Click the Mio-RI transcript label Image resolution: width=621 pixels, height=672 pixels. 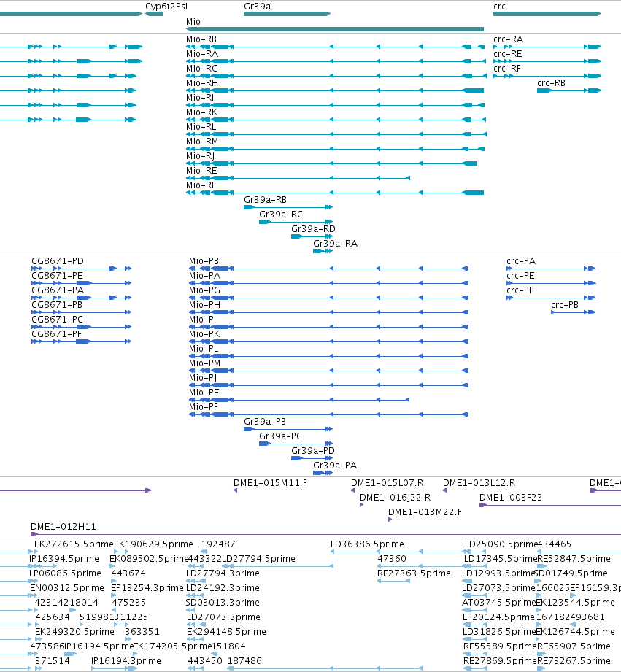[200, 98]
